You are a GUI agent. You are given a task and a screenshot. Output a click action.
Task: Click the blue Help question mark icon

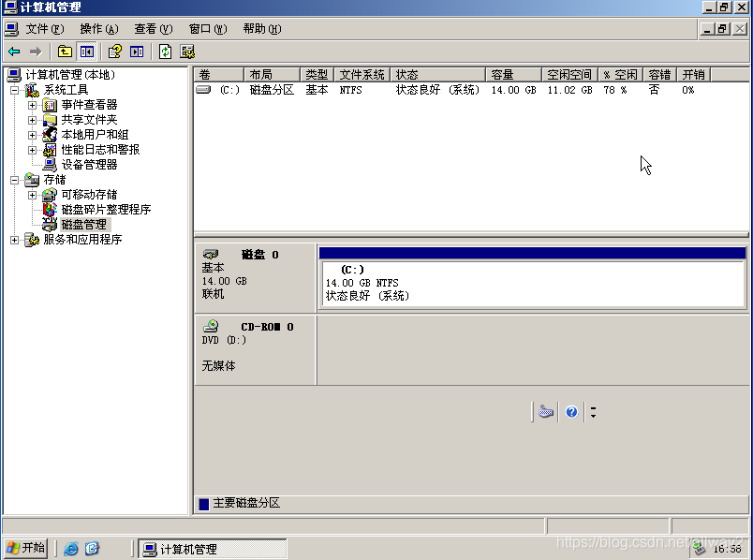click(571, 411)
